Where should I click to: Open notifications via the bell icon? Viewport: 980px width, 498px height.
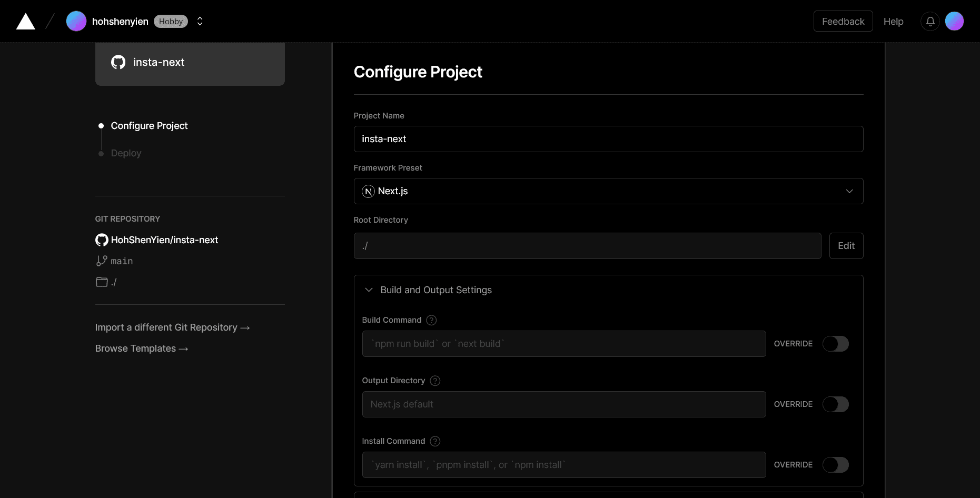coord(929,21)
